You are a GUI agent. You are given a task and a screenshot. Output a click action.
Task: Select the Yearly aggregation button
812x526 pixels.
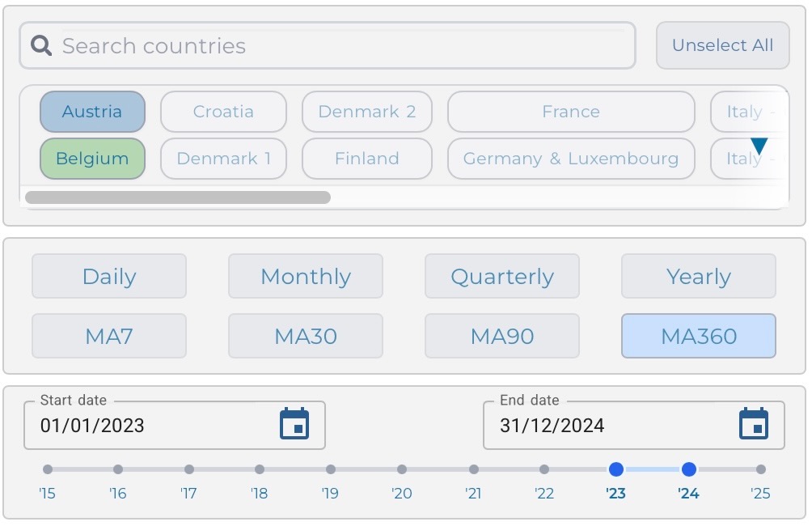point(699,277)
